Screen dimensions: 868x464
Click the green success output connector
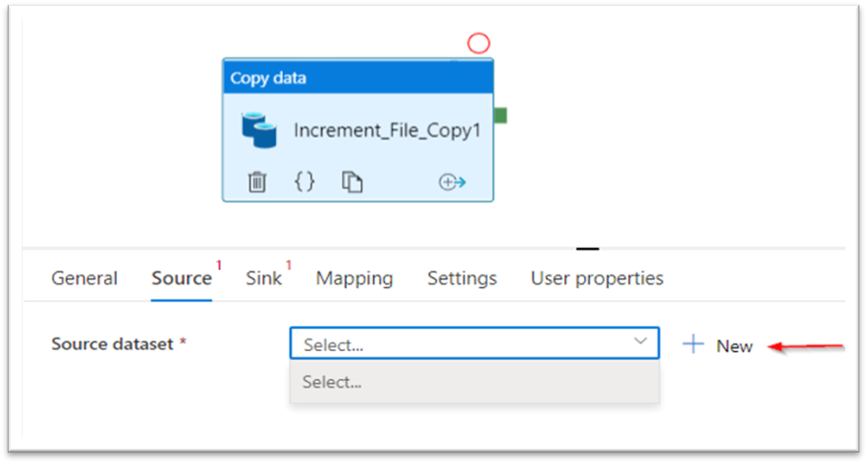[x=501, y=116]
